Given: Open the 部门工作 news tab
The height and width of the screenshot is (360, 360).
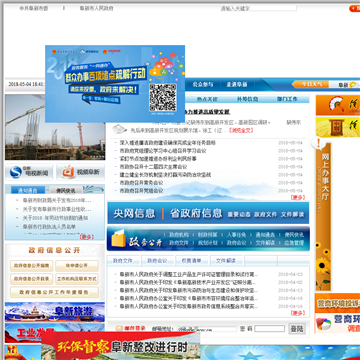Looking at the screenshot, I should 287,99.
